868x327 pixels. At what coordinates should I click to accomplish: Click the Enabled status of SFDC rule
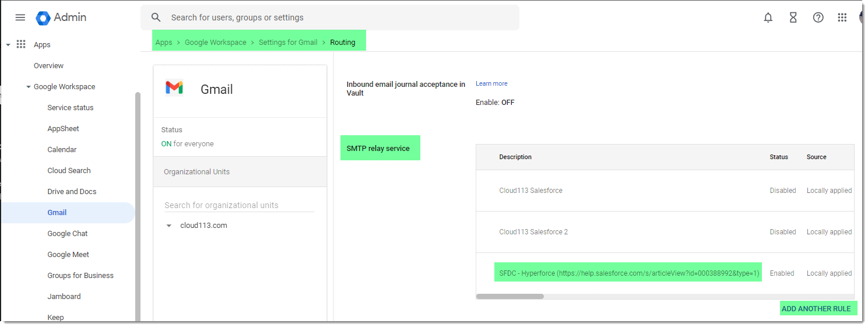point(782,273)
